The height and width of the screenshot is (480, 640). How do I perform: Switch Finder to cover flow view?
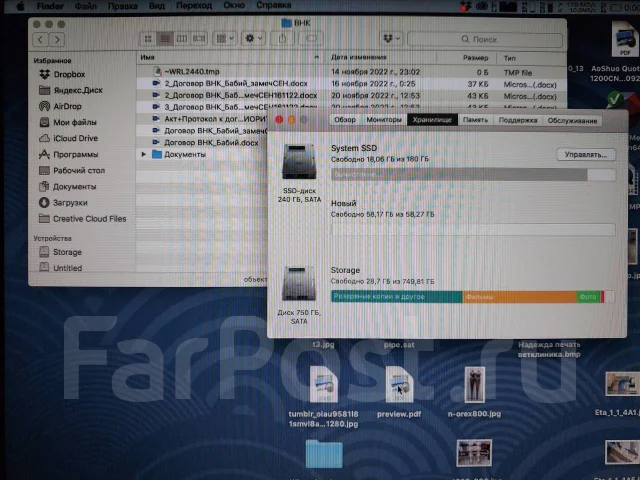[199, 39]
